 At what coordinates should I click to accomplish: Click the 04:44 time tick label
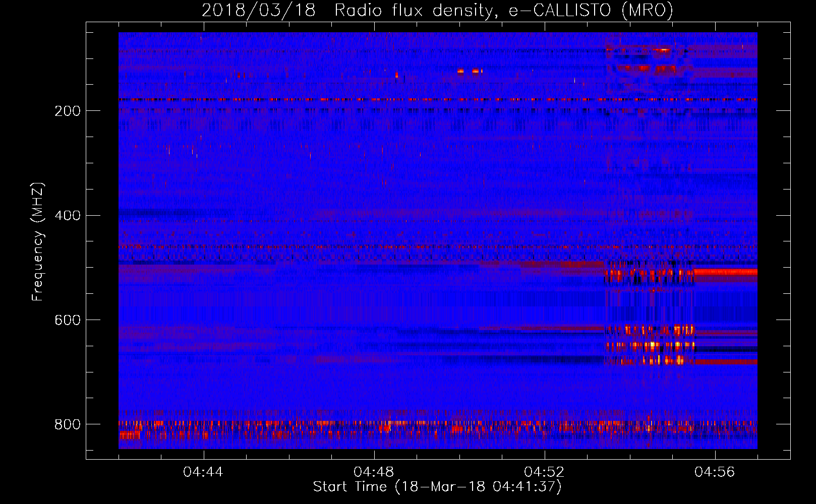(203, 472)
